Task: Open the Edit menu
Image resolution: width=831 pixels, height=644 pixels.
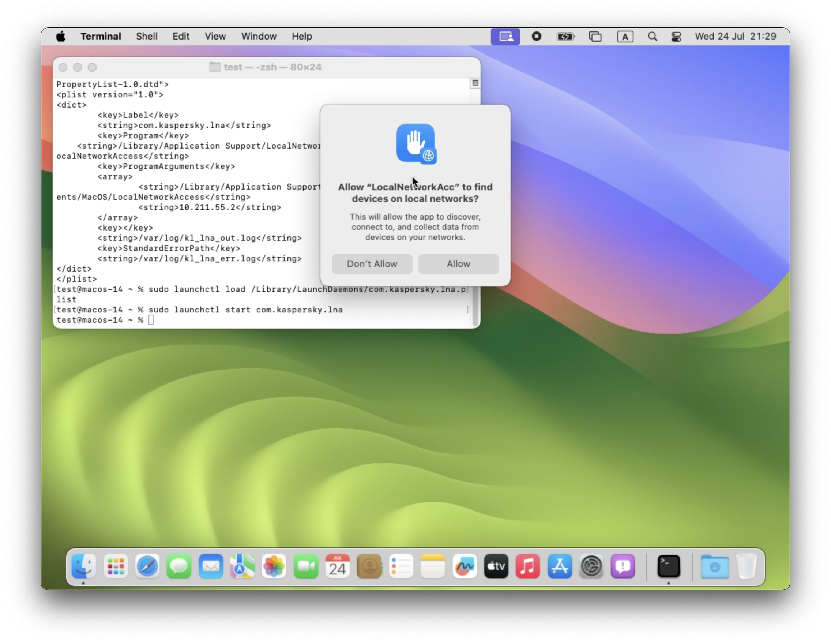Action: (181, 36)
